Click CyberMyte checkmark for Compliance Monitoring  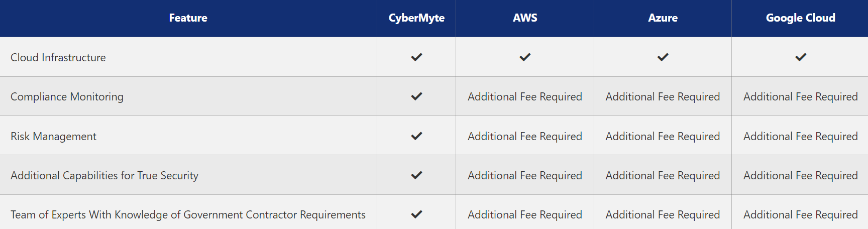(416, 96)
